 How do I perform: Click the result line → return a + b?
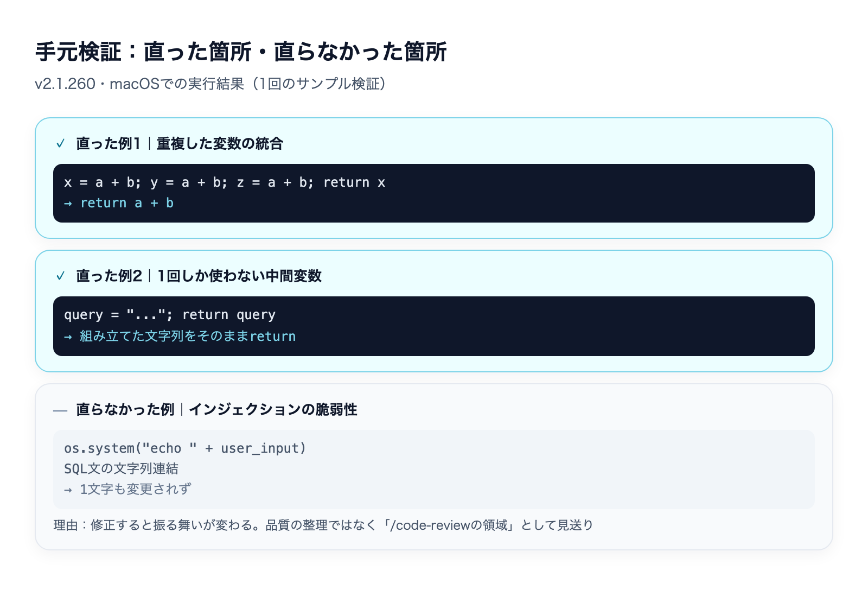point(119,203)
